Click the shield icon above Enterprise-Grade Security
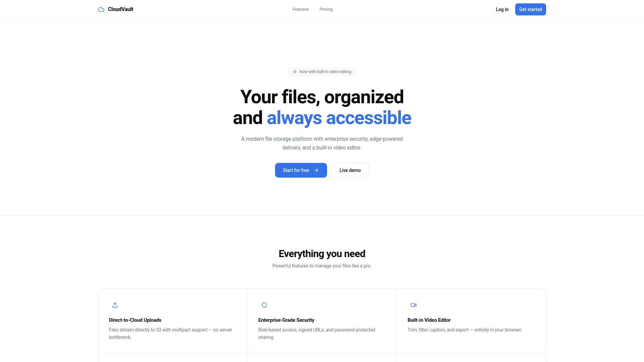This screenshot has height=362, width=644. (x=264, y=305)
